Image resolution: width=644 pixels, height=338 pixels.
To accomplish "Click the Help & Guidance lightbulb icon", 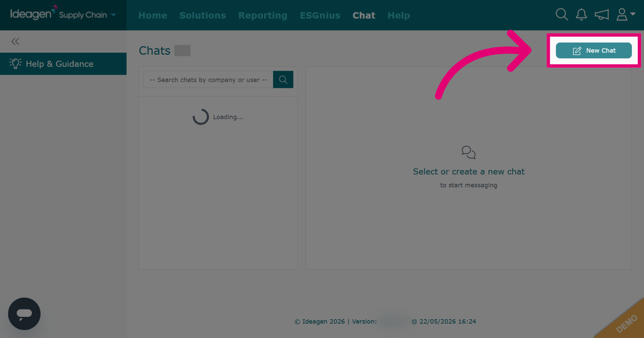I will pyautogui.click(x=15, y=63).
